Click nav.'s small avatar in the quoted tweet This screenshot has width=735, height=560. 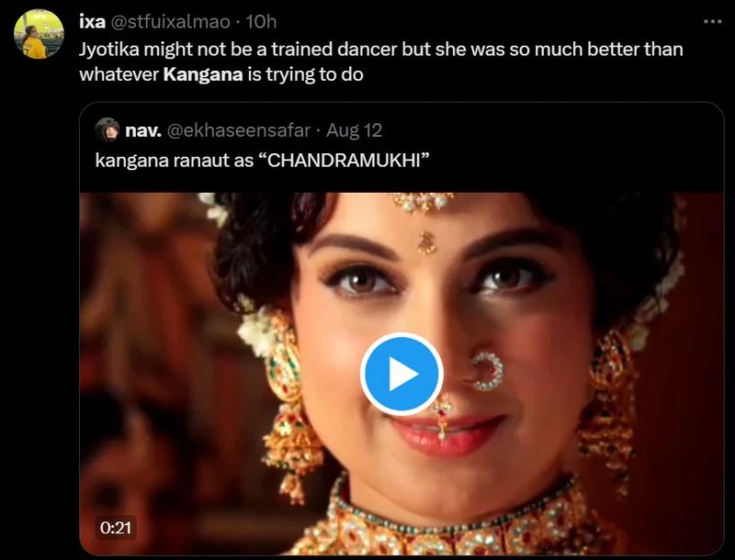tap(107, 130)
